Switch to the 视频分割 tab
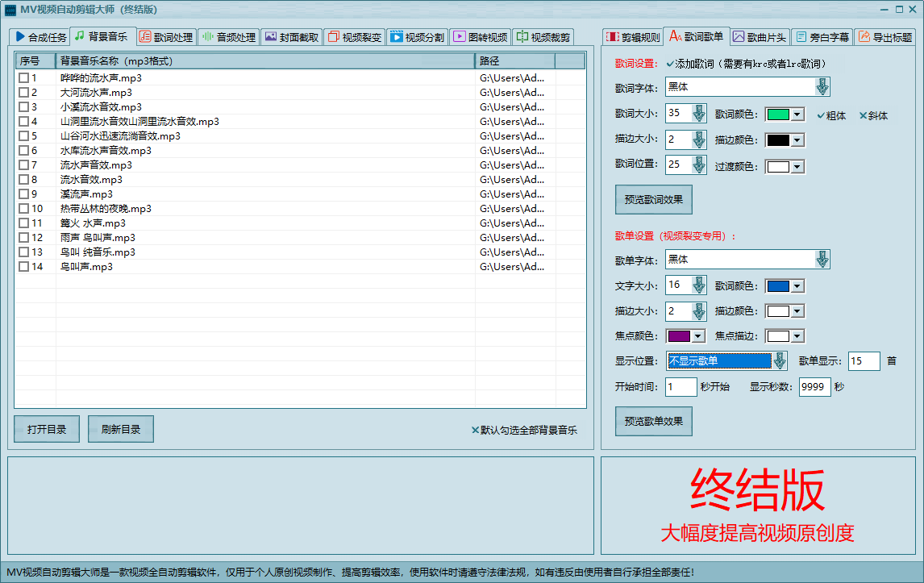 click(x=416, y=37)
